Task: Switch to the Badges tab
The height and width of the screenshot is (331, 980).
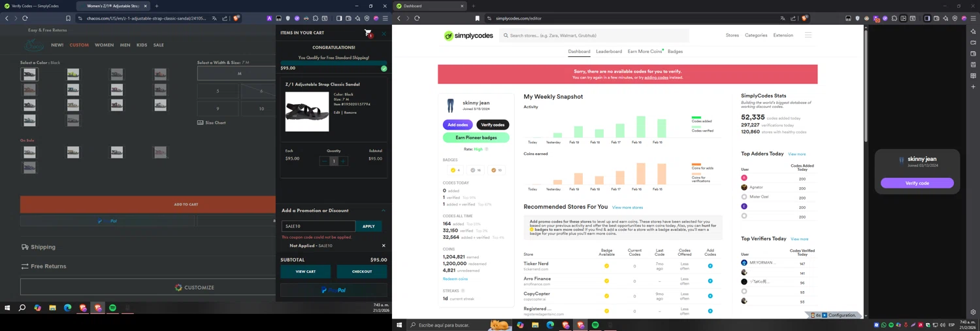Action: (x=676, y=51)
